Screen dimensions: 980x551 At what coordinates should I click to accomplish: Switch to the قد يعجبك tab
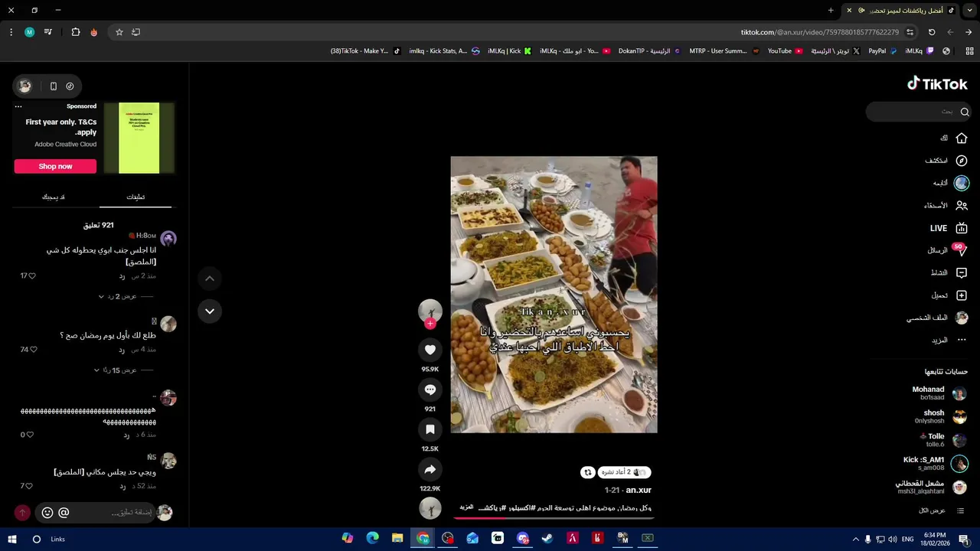[53, 197]
